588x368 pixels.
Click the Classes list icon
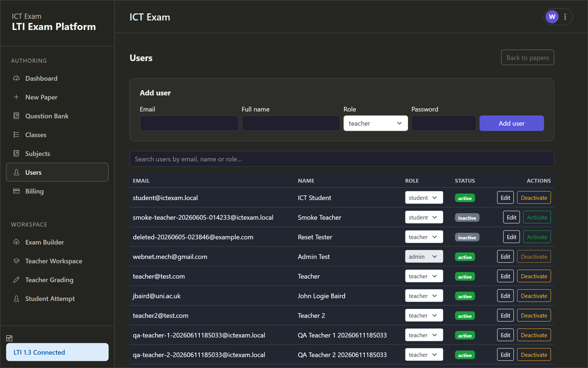pos(16,135)
